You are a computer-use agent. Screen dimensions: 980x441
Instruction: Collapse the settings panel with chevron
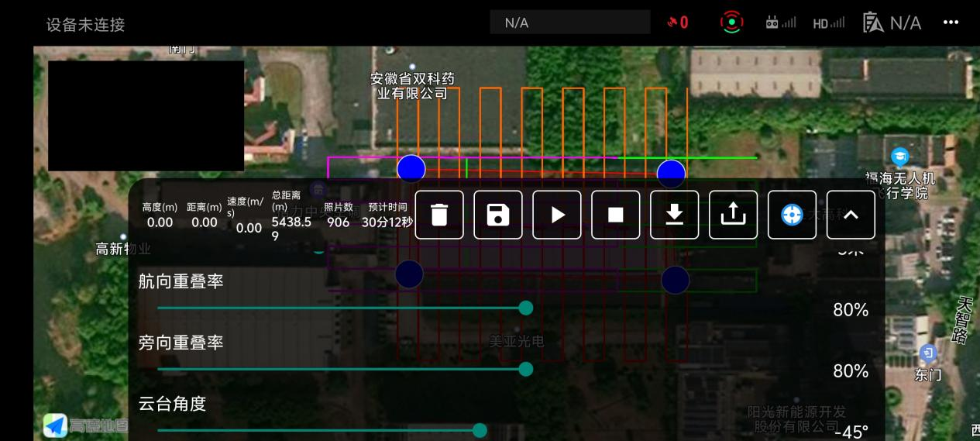[x=851, y=215]
